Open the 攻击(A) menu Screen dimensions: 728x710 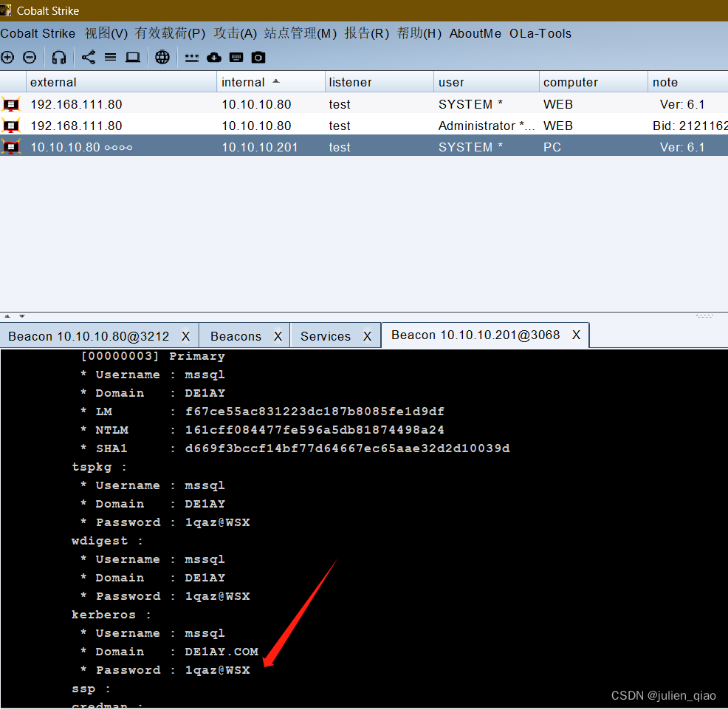tap(235, 33)
